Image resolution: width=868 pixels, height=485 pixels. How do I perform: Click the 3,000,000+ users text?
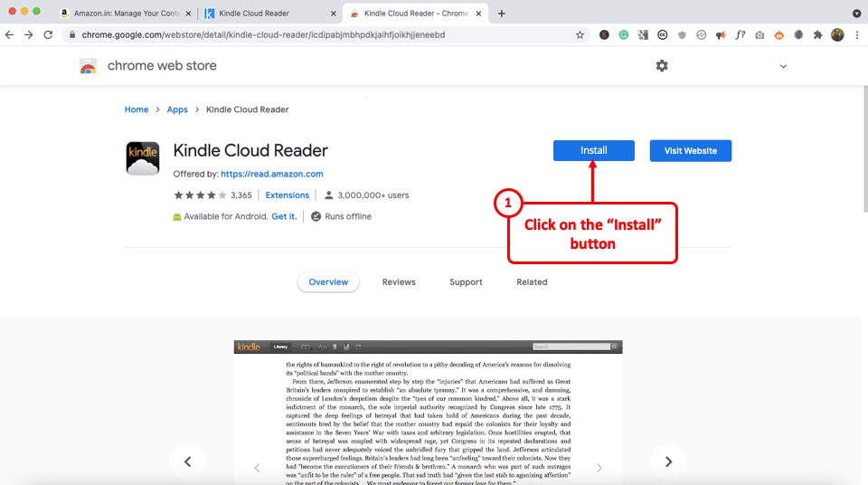pyautogui.click(x=373, y=195)
